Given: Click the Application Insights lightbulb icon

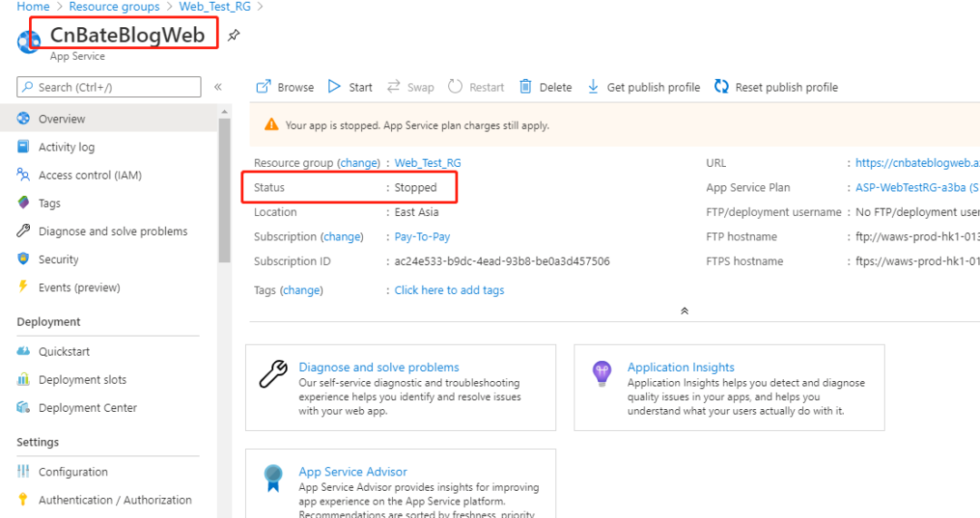Looking at the screenshot, I should click(602, 374).
